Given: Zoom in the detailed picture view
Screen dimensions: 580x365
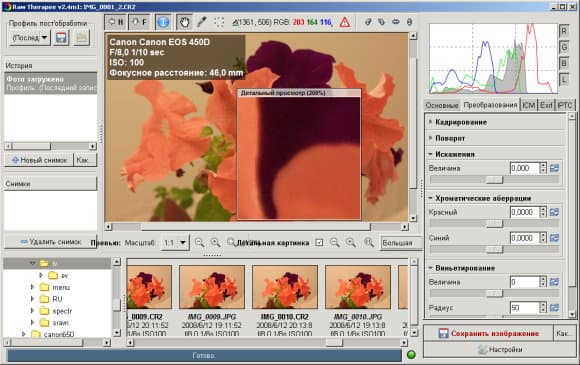Looking at the screenshot, I should point(351,243).
